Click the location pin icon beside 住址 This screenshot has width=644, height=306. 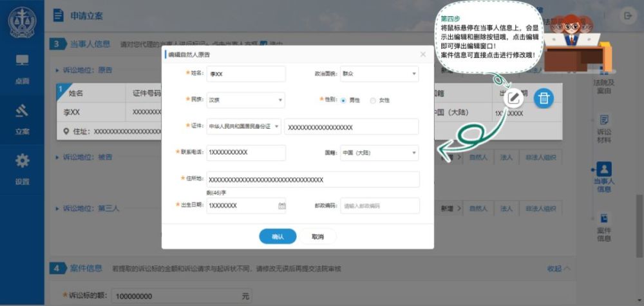point(66,131)
